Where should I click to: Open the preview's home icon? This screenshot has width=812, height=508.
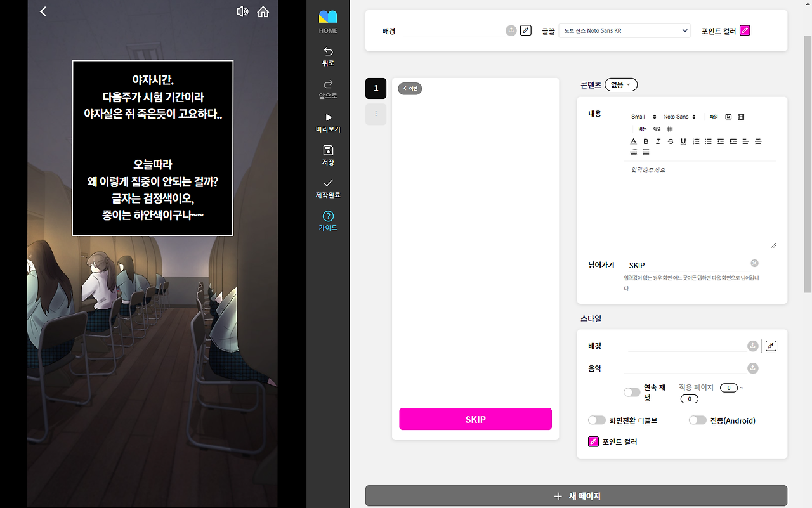263,11
